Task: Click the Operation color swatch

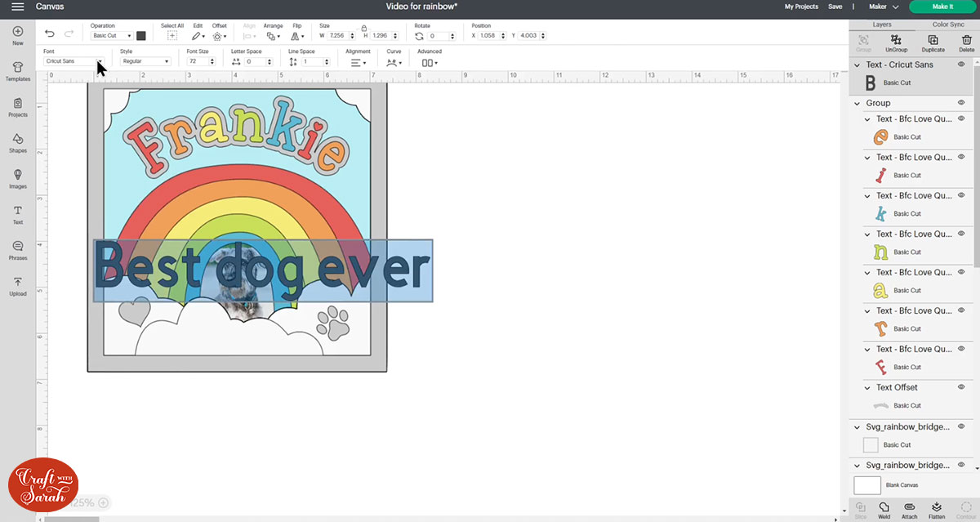Action: 141,36
